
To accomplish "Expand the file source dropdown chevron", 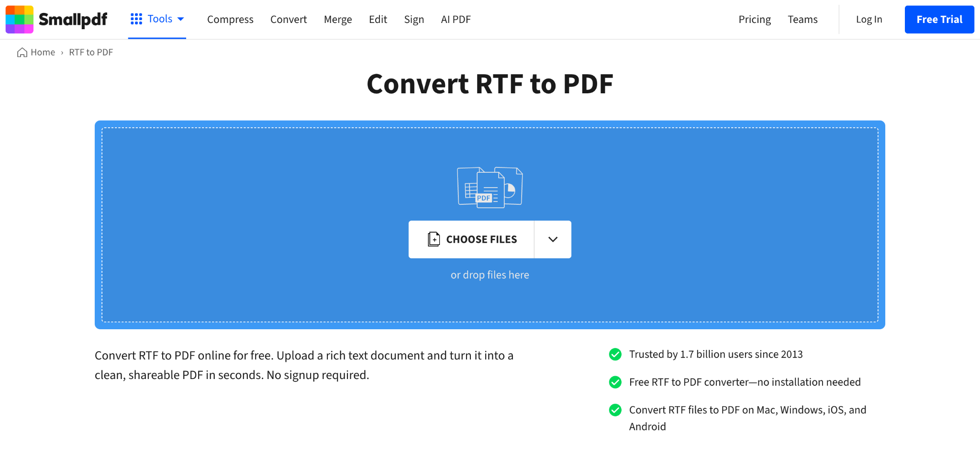I will [553, 239].
